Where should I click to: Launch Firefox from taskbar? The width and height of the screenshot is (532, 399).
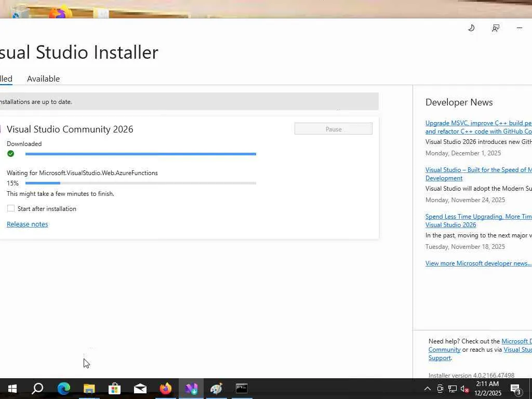(166, 389)
